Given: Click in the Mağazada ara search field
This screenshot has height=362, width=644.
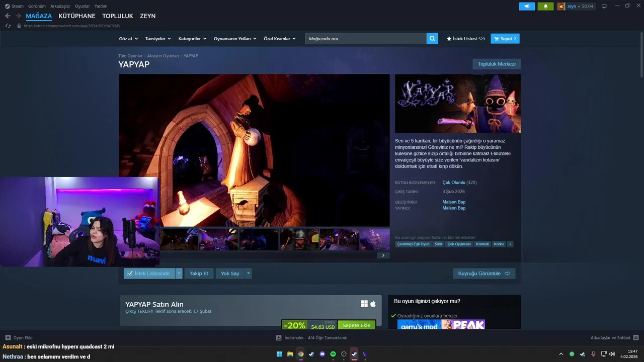Looking at the screenshot, I should 366,39.
